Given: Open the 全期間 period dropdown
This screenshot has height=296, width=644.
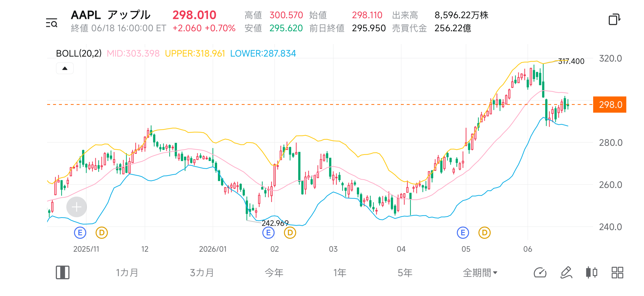Looking at the screenshot, I should (480, 272).
